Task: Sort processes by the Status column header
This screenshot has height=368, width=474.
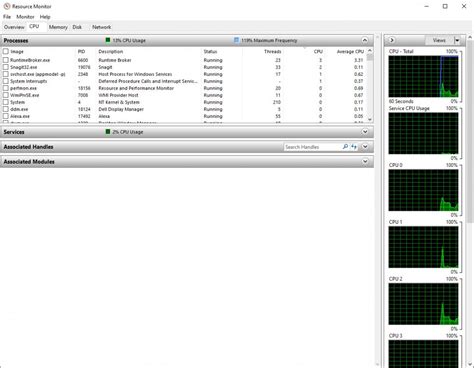Action: coord(210,51)
